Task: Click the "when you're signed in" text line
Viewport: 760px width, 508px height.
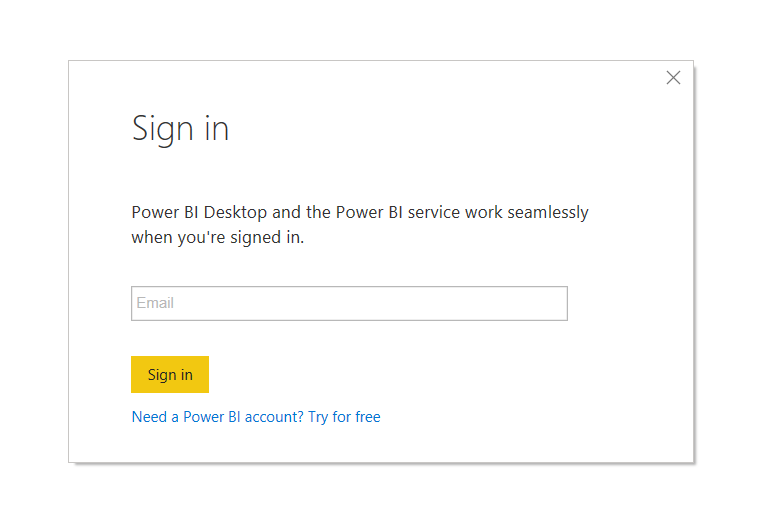Action: click(x=218, y=238)
